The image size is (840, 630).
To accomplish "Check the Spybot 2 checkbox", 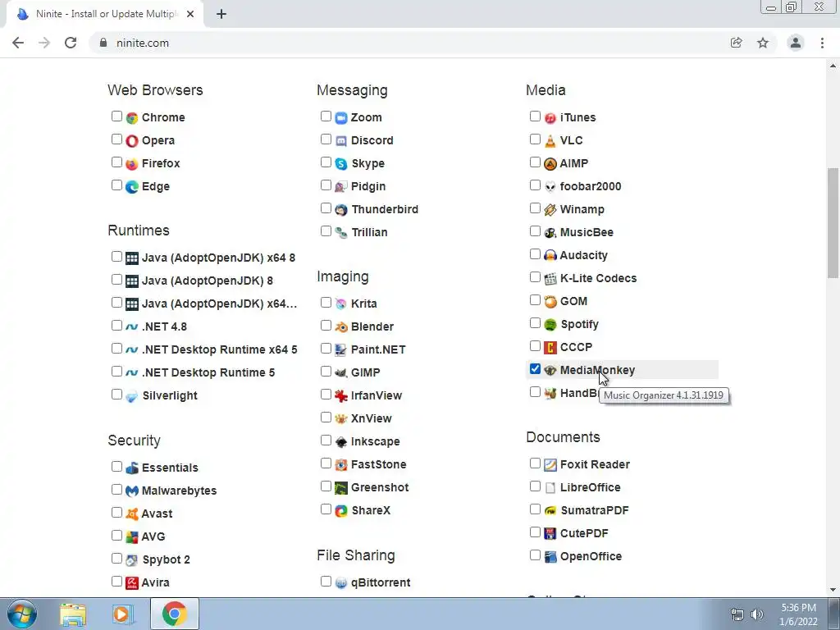I will (116, 559).
